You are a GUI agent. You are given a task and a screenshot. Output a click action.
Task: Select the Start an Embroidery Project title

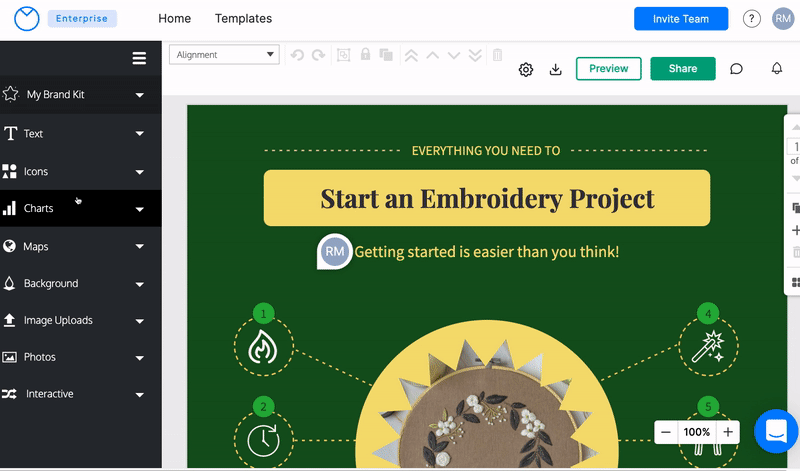(487, 198)
